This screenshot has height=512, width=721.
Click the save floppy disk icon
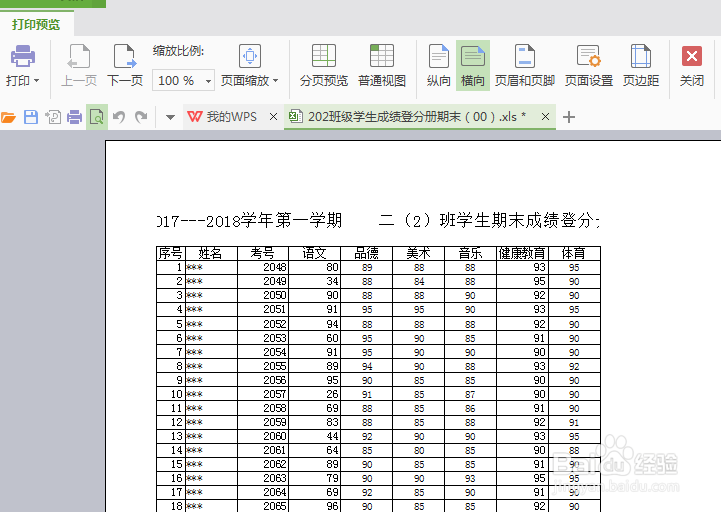click(x=31, y=117)
